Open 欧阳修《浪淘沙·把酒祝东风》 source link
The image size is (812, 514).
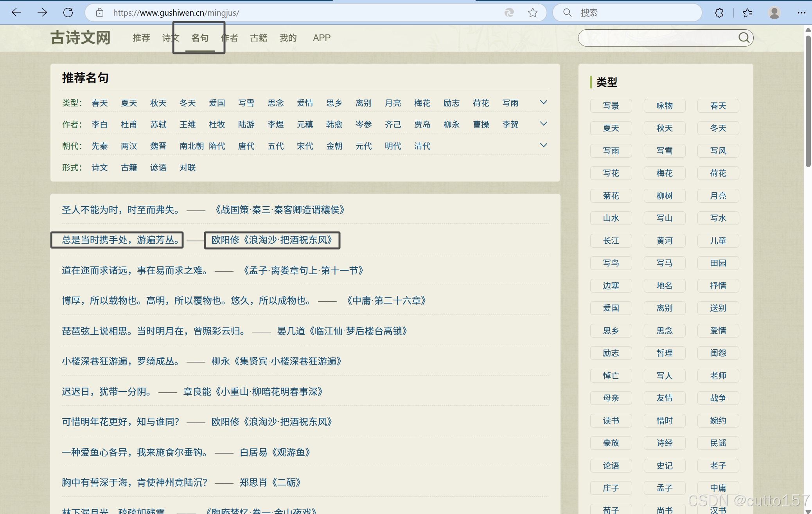point(271,240)
